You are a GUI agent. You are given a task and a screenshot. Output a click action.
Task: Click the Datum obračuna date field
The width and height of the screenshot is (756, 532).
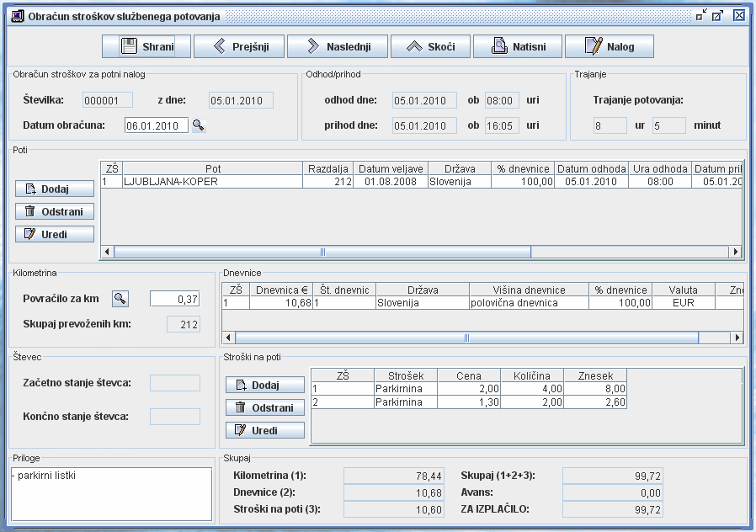156,126
